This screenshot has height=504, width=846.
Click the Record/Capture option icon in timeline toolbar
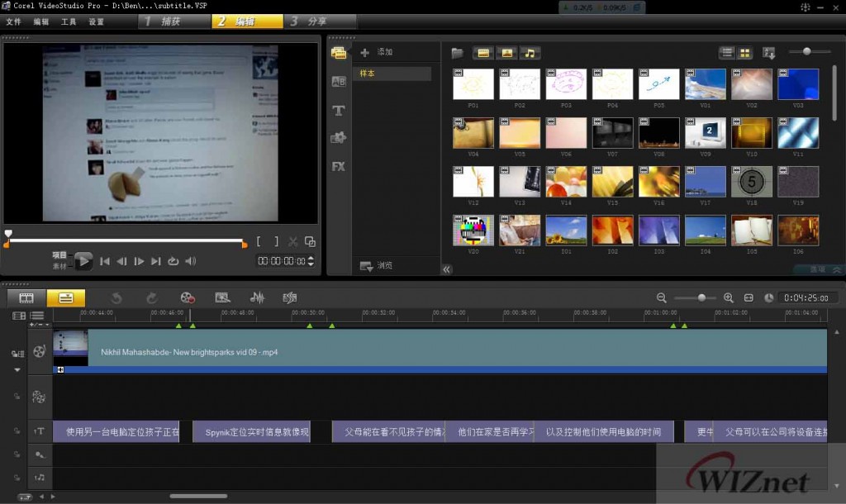[188, 297]
